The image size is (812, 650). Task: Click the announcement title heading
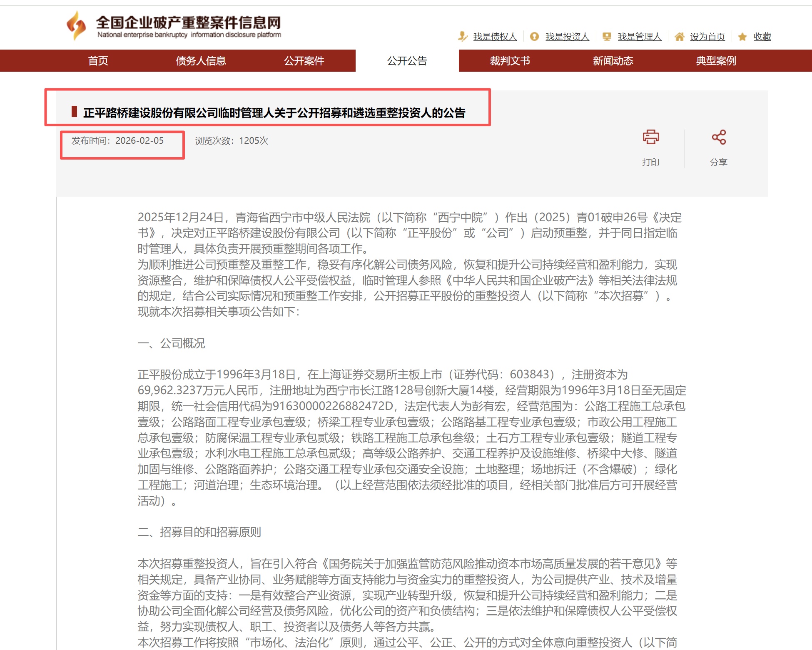click(274, 113)
